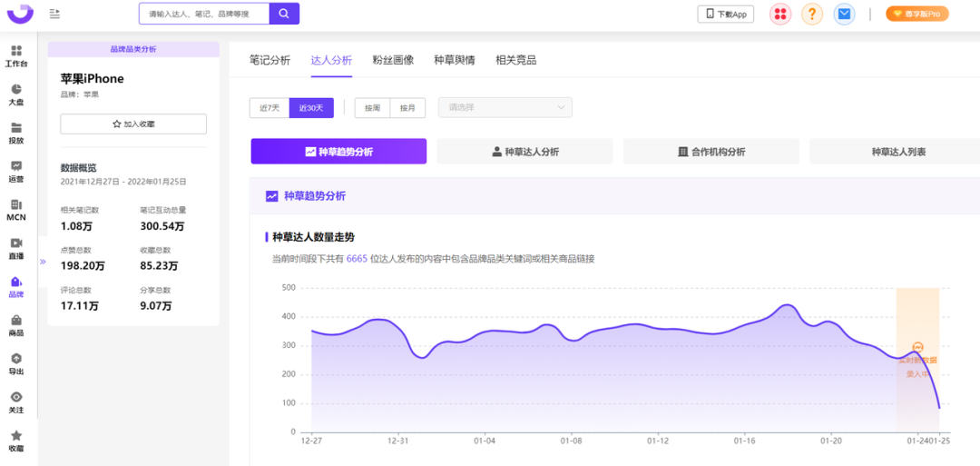Click the 9.07万 shares value

[156, 306]
